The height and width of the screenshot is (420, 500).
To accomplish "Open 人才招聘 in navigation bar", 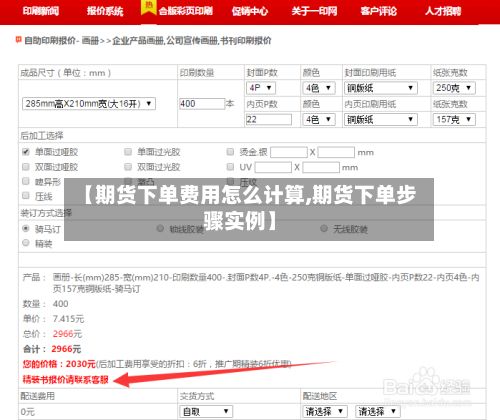I will pos(443,11).
